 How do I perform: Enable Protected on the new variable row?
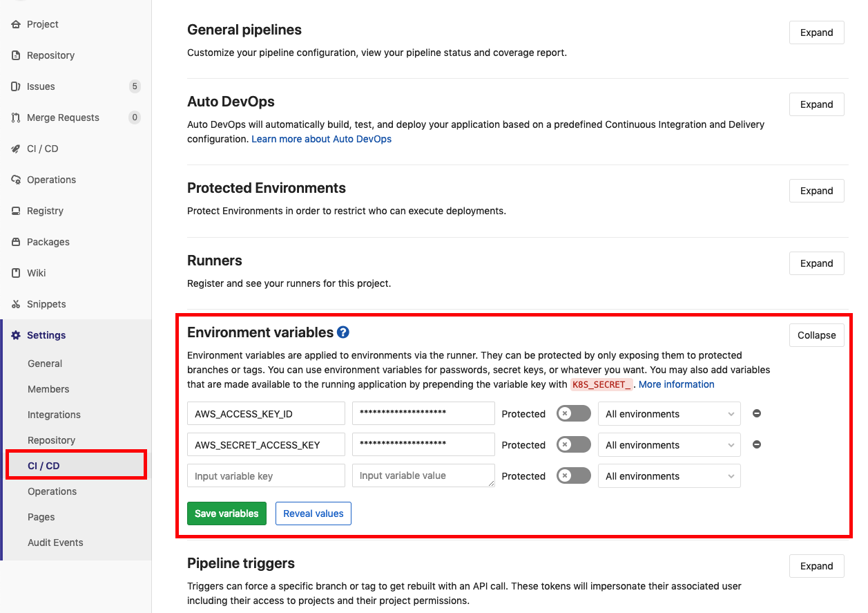573,476
